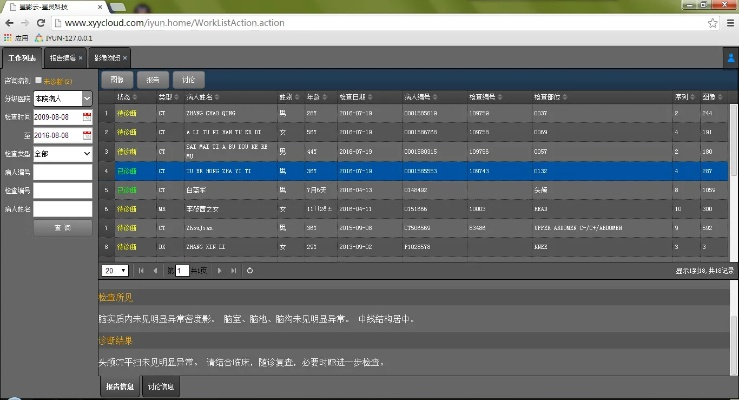Toggle the 未诊断 checkbox filter
This screenshot has height=400, width=739.
tap(38, 80)
